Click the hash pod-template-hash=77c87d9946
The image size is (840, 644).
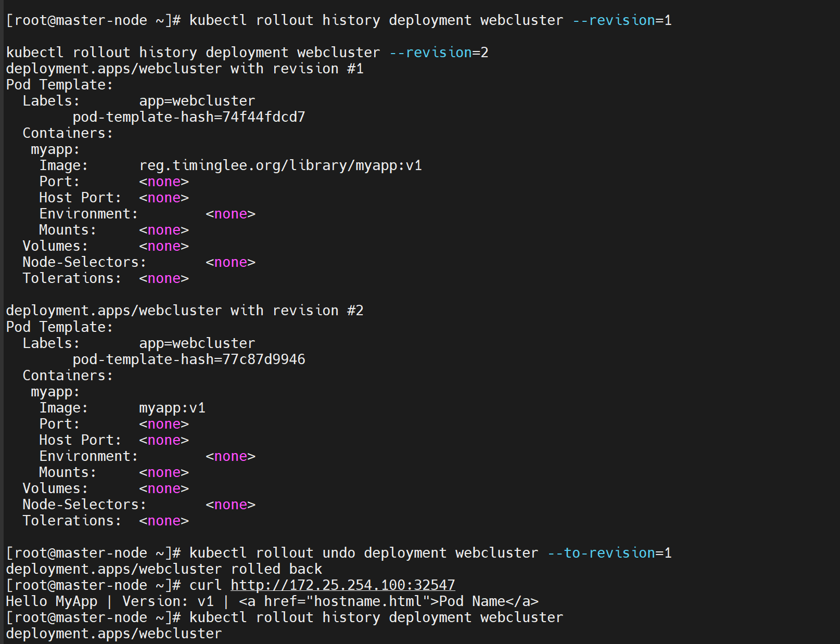189,359
